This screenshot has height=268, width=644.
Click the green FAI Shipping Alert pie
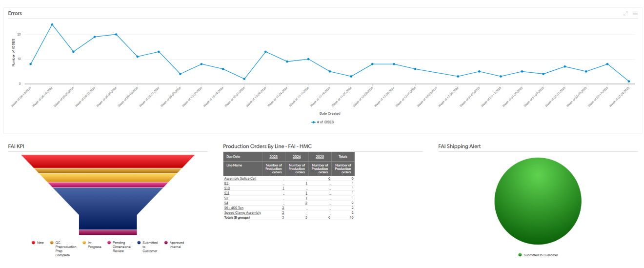coord(538,201)
